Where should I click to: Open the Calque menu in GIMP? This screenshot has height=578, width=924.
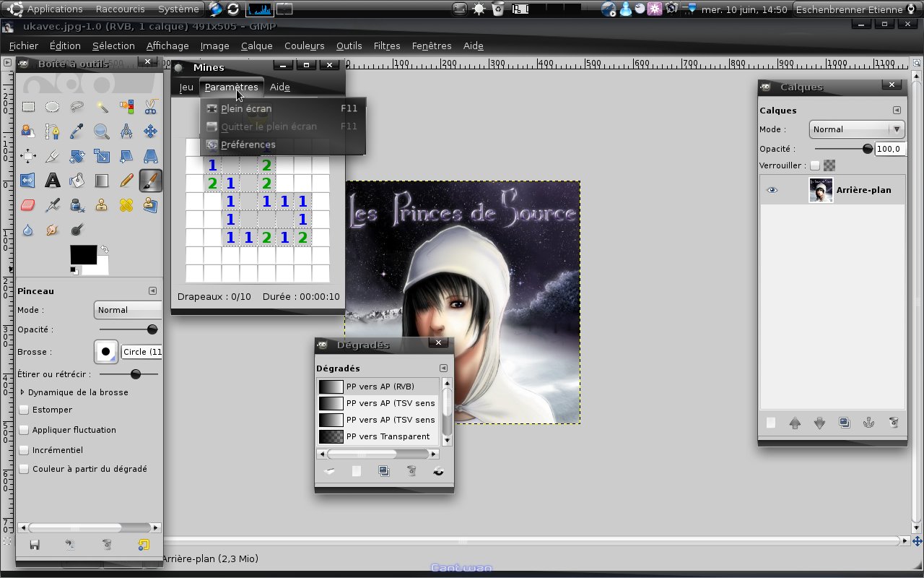(x=257, y=46)
